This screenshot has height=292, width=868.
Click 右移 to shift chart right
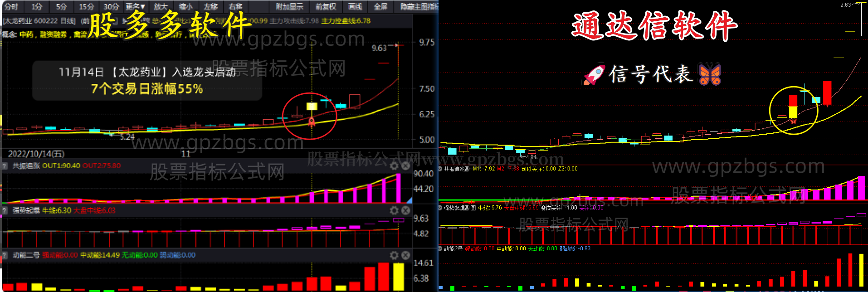236,7
